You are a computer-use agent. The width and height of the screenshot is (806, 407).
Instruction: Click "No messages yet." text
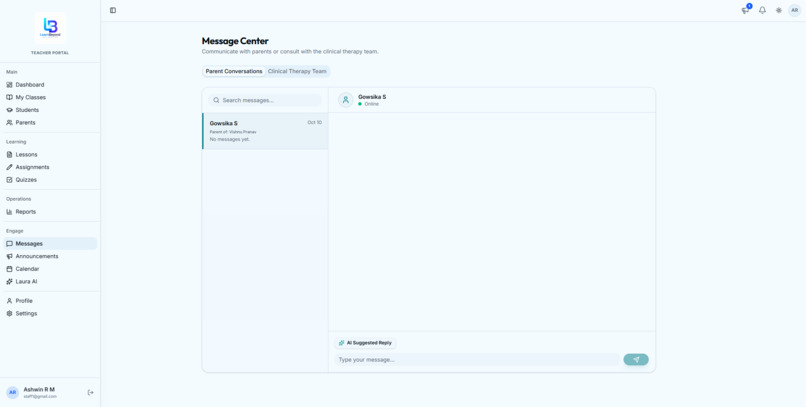[230, 139]
